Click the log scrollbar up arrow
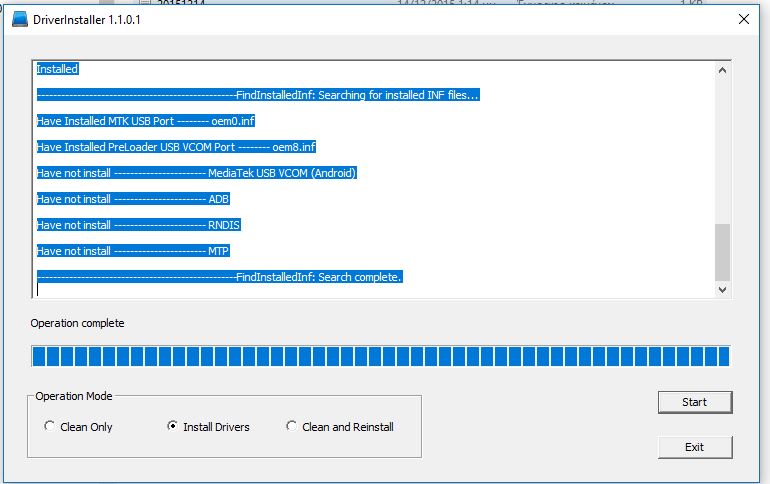 pos(722,70)
